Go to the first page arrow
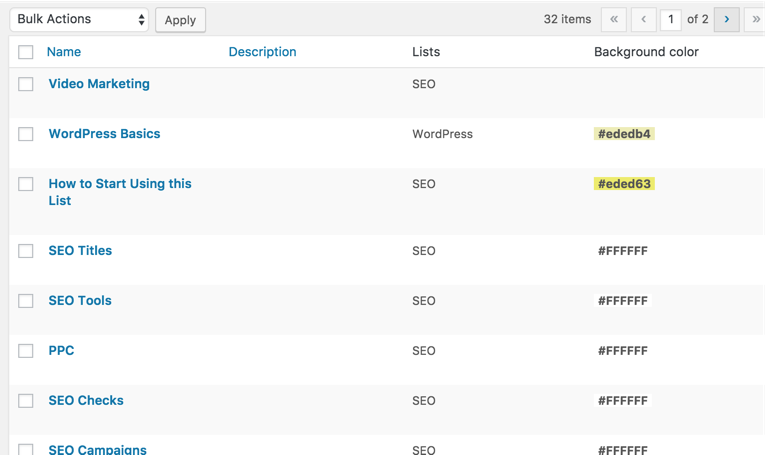 [x=614, y=20]
